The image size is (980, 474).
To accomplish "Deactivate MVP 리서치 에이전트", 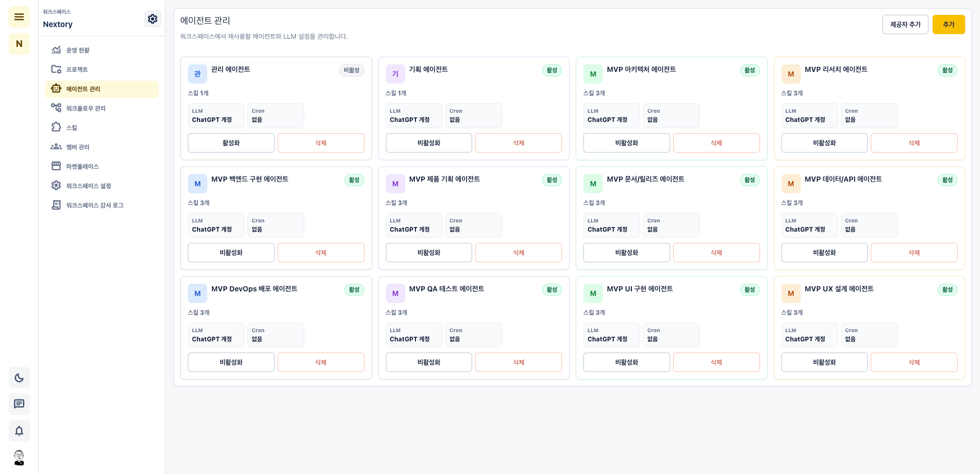I will coord(824,143).
